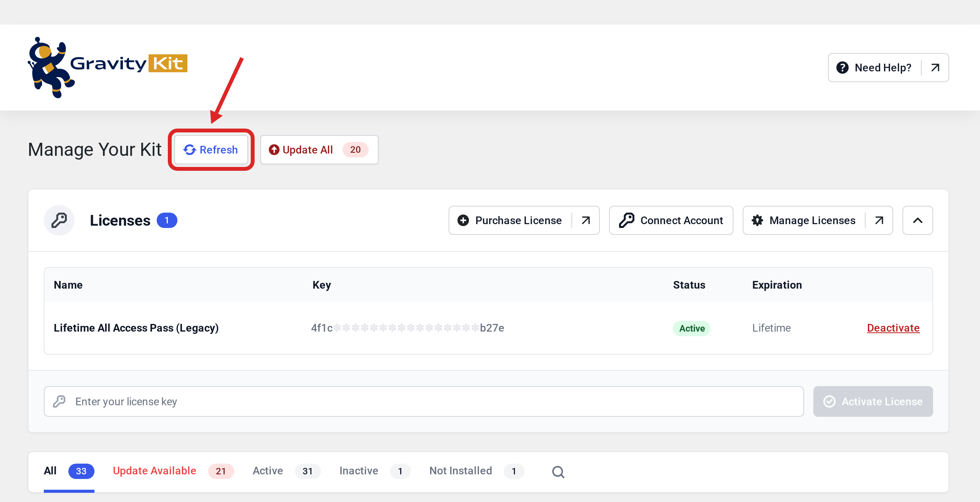Click the key icon in license input
Viewport: 980px width, 502px height.
tap(59, 401)
